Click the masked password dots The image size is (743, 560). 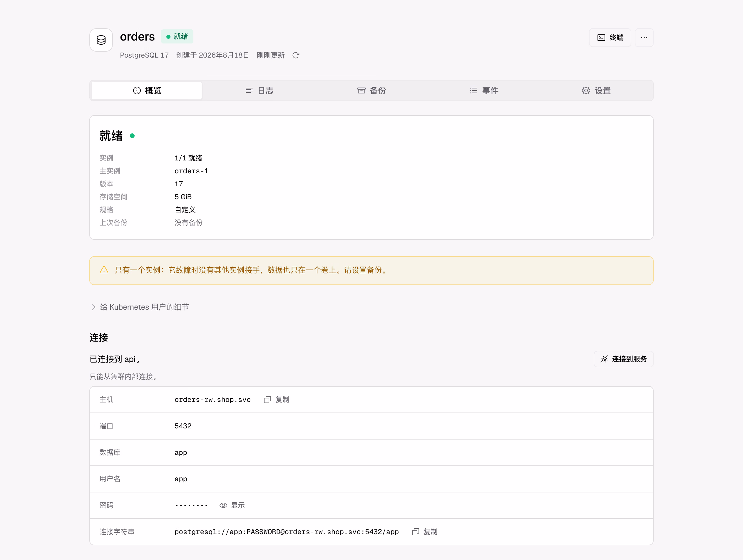(191, 505)
